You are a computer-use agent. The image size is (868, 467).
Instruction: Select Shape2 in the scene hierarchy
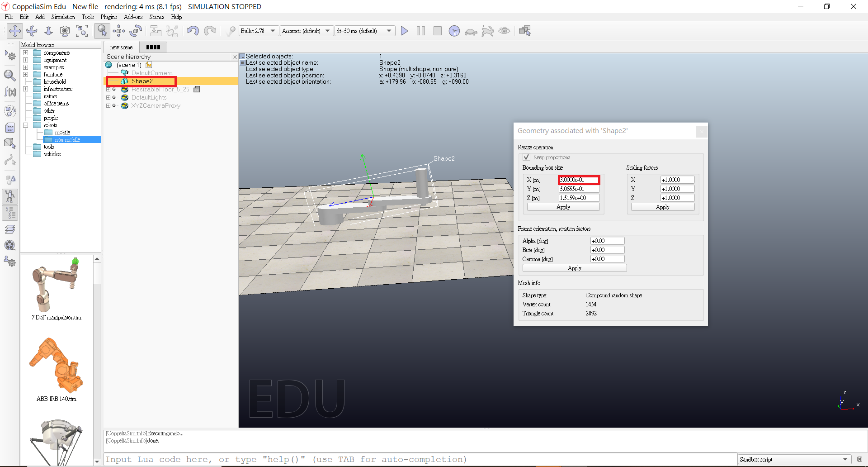pyautogui.click(x=142, y=81)
